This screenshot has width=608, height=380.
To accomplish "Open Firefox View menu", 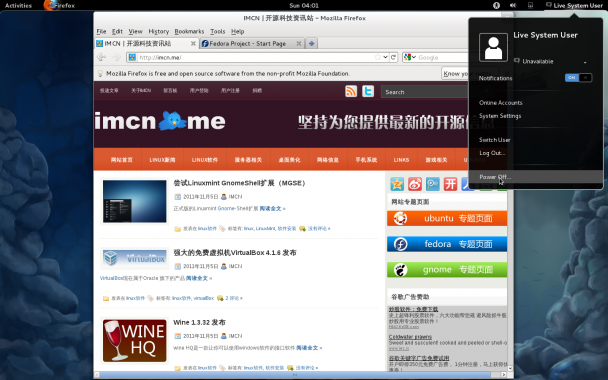I will pos(135,31).
